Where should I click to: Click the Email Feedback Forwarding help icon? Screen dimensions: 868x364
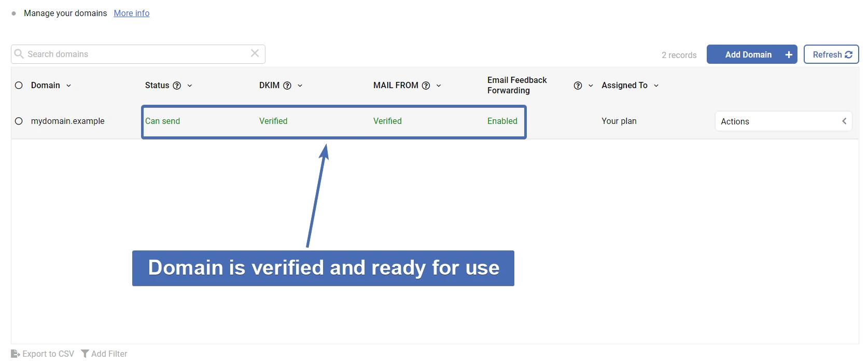[578, 86]
